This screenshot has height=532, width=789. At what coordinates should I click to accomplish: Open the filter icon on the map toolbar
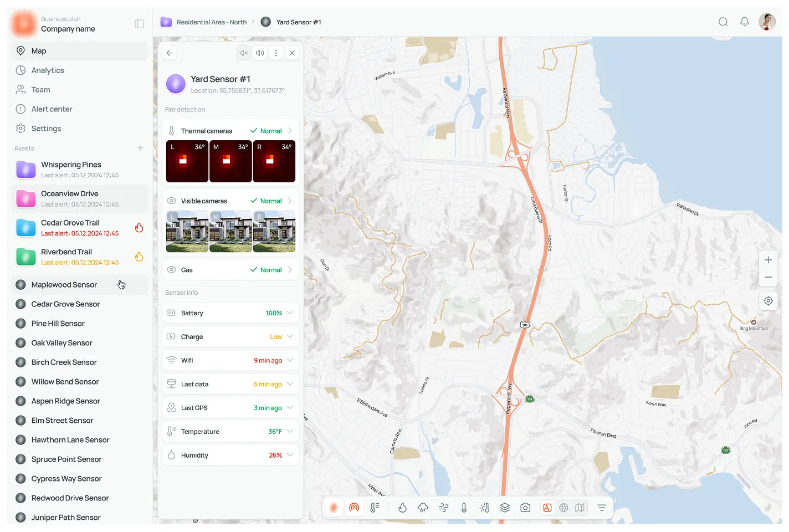[601, 507]
